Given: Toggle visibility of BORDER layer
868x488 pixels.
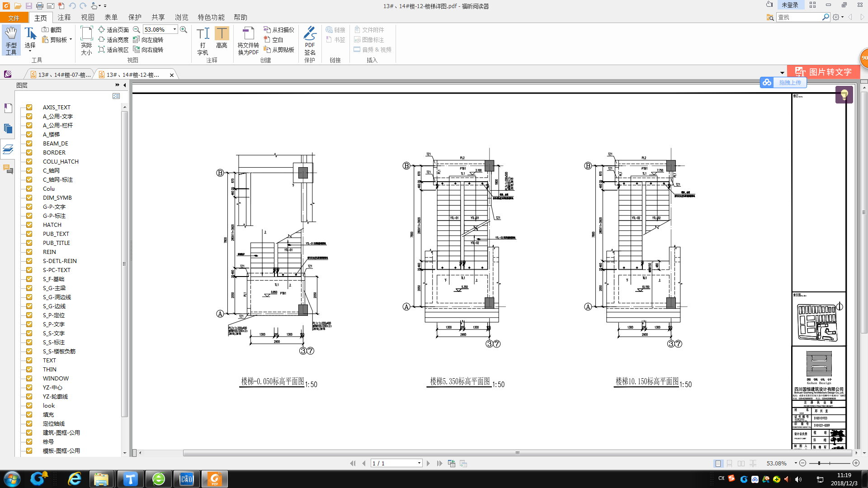Looking at the screenshot, I should point(28,152).
